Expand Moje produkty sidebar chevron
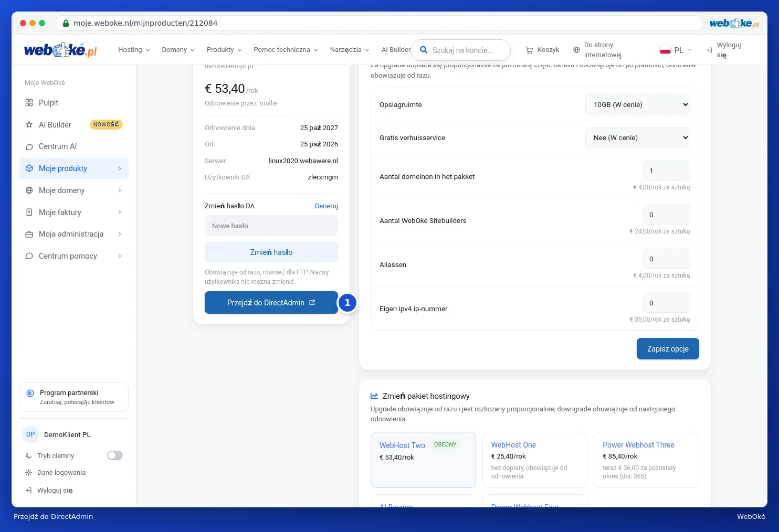The image size is (779, 532). [120, 168]
